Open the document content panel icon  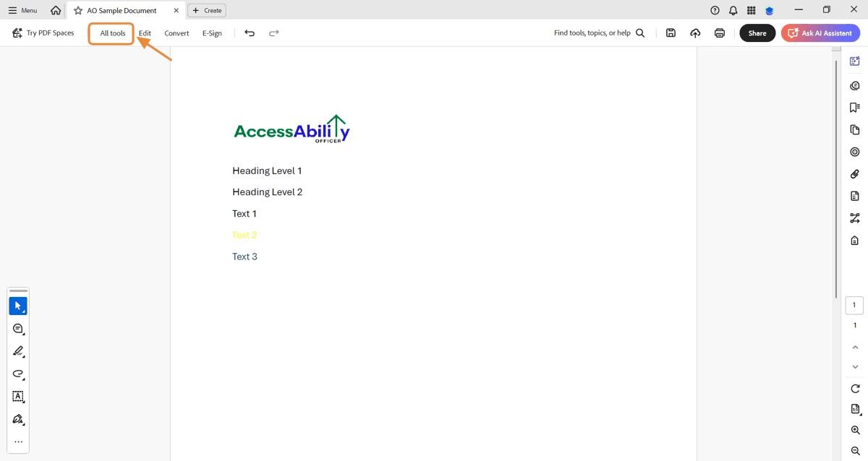[855, 196]
